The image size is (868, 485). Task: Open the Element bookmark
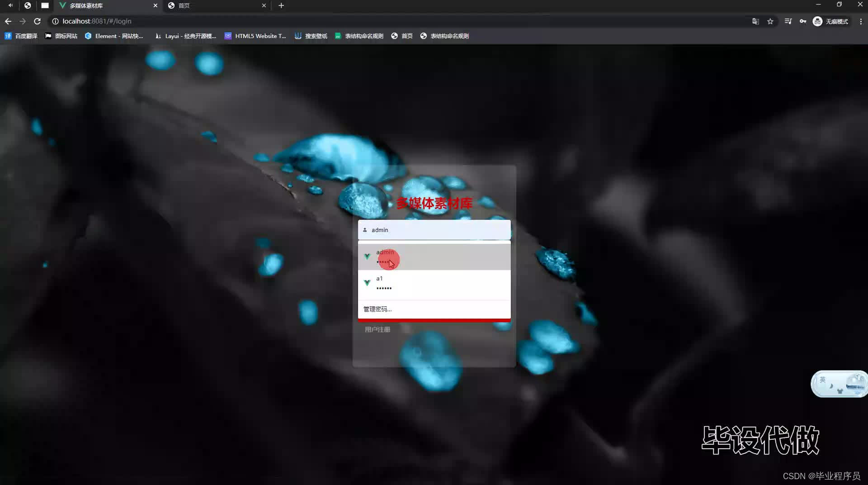[114, 36]
